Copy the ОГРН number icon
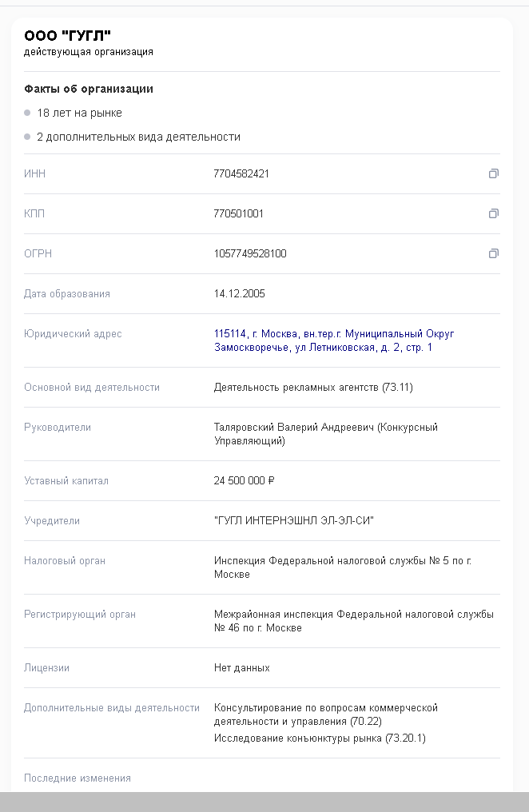This screenshot has height=812, width=529. point(494,253)
